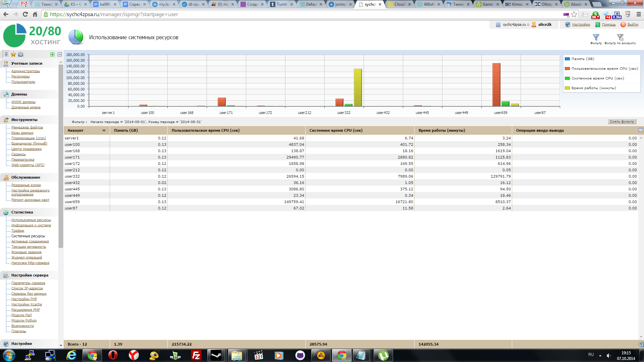Open the Аккаунт column sort dropdown arrow
Viewport: 644px width, 362px height.
tap(104, 131)
